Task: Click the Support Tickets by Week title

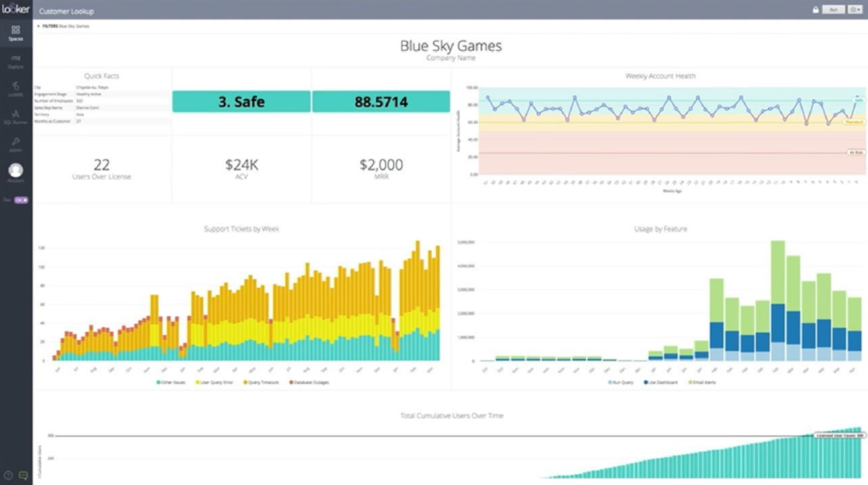Action: [x=242, y=229]
